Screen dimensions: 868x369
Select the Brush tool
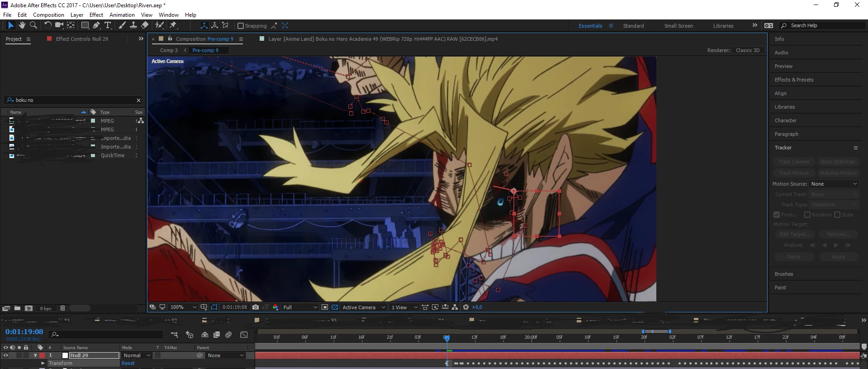122,25
